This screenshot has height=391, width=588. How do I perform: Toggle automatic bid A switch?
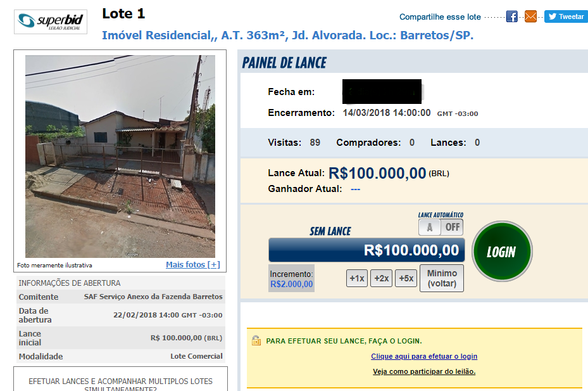[430, 228]
